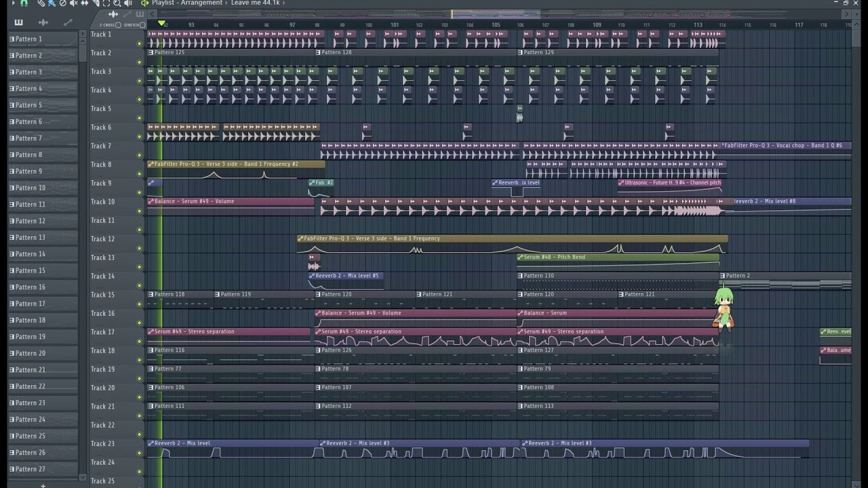Click the Pattern 18 icon in picker
The image size is (868, 488).
(x=12, y=320)
